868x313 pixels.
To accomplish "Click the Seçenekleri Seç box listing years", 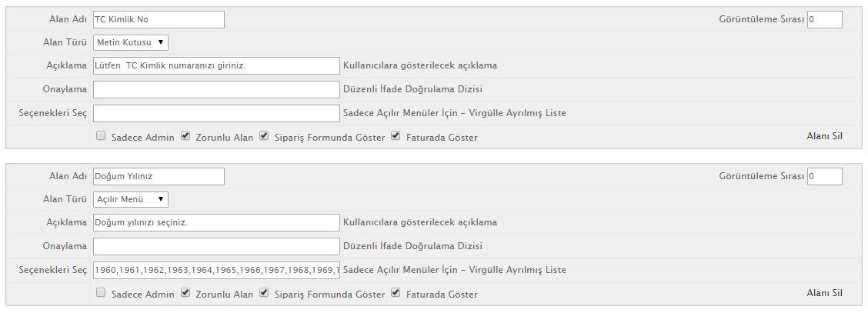I will pos(216,271).
